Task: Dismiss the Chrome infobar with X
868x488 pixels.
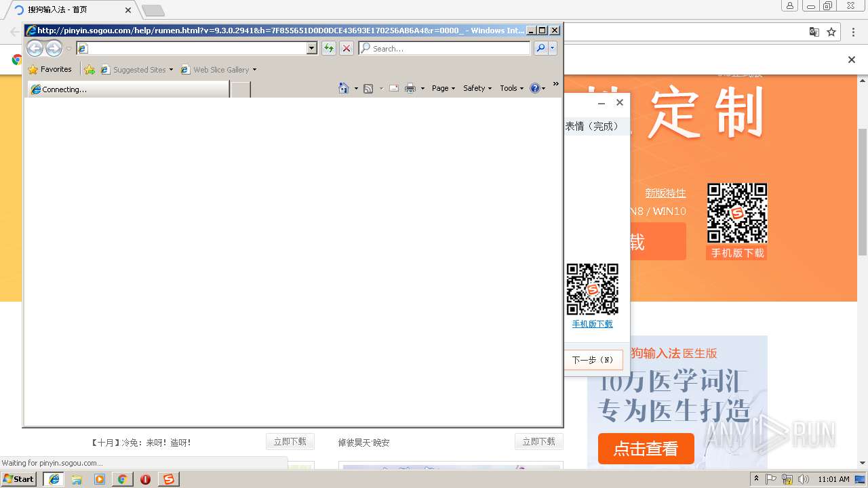Action: coord(852,60)
